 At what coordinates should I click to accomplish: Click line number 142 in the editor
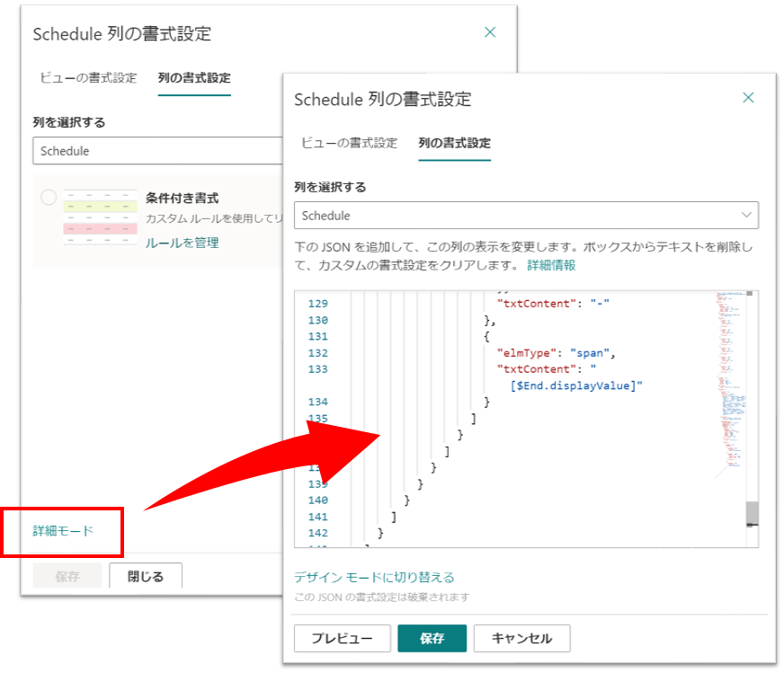tap(318, 533)
